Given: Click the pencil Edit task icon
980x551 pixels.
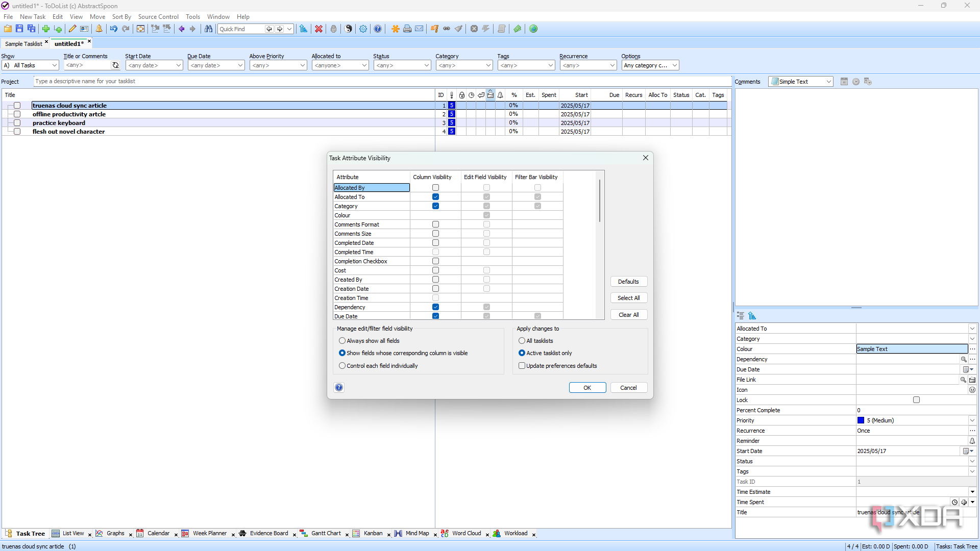Looking at the screenshot, I should 72,29.
